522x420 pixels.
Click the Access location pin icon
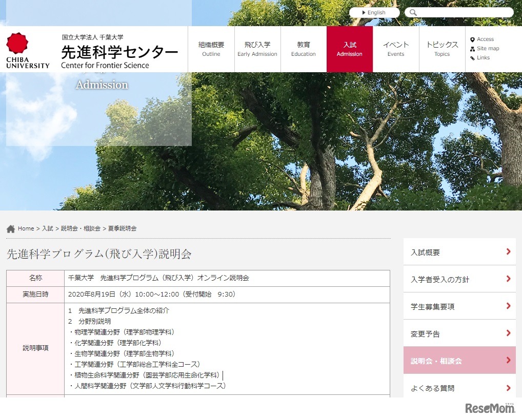pyautogui.click(x=472, y=39)
